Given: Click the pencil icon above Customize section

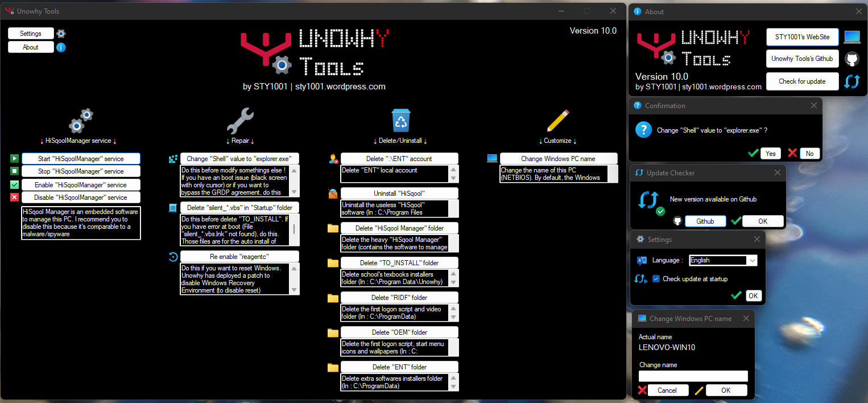Looking at the screenshot, I should (x=557, y=121).
